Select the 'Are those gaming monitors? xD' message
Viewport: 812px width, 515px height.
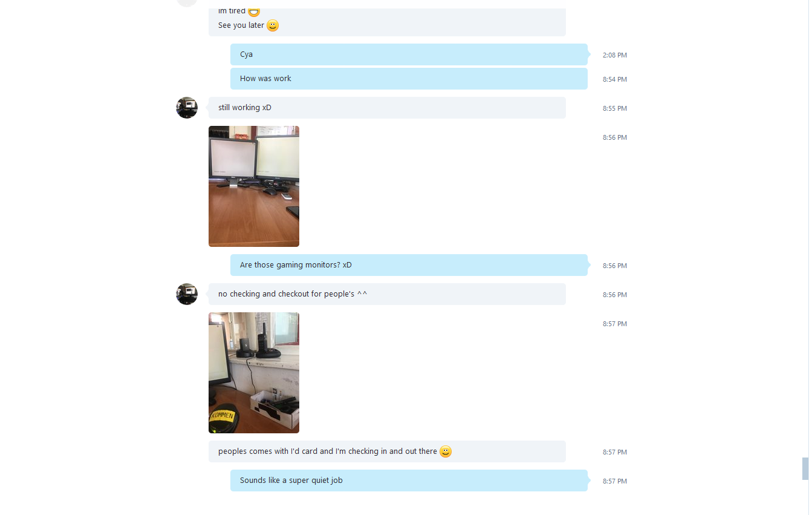[409, 265]
